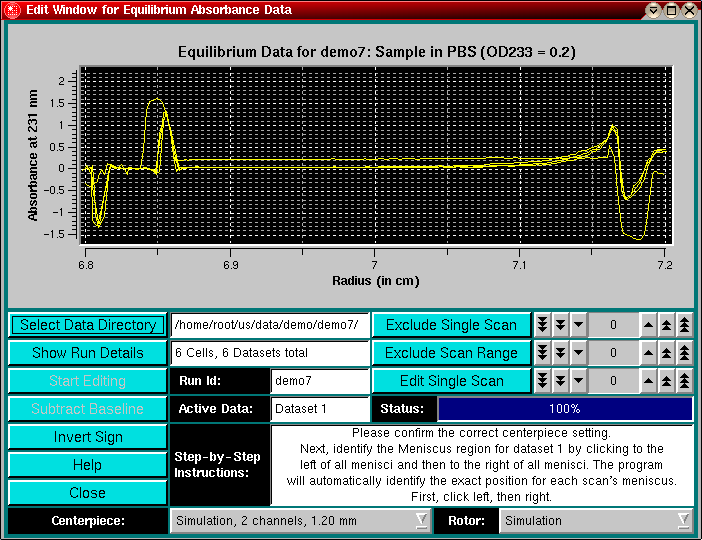The image size is (702, 540).
Task: Click the Exclude Single Scan button
Action: [451, 325]
